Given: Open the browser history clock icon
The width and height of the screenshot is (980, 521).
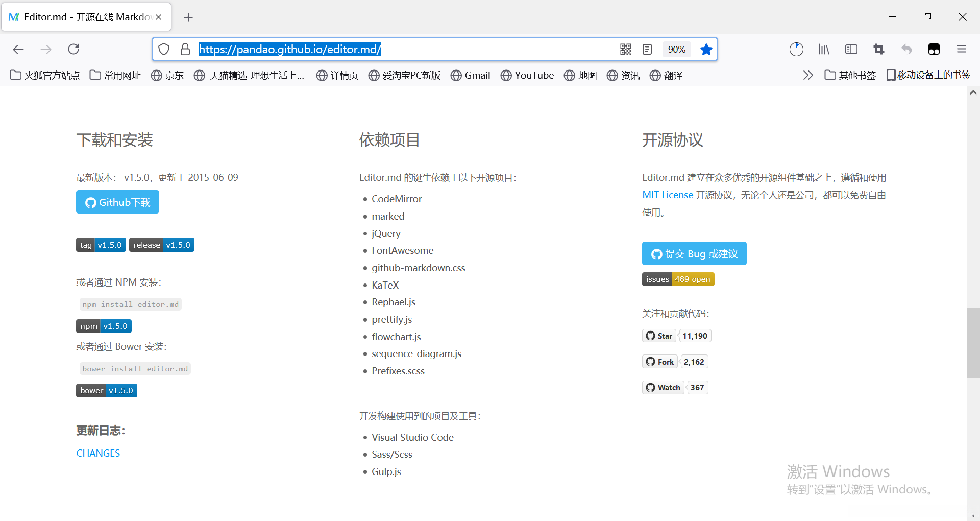Looking at the screenshot, I should (796, 49).
